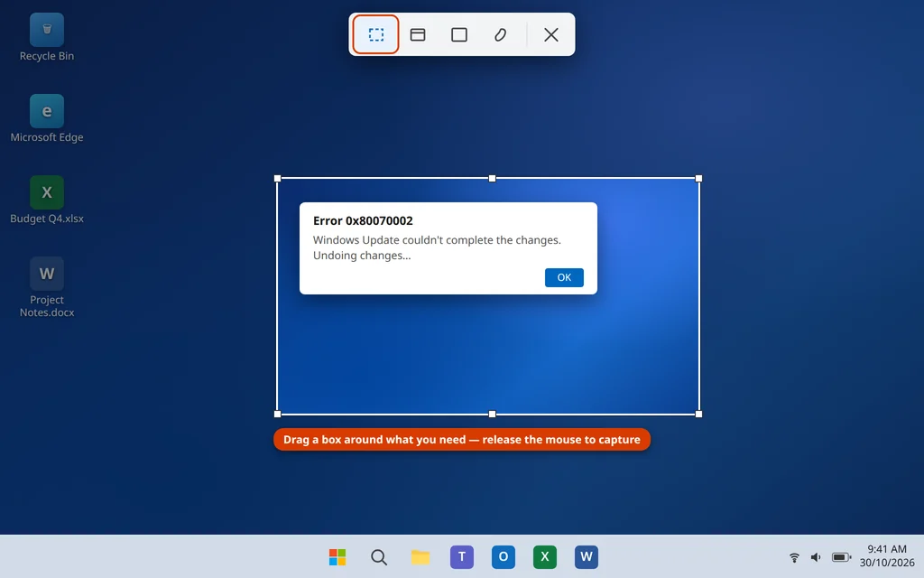The height and width of the screenshot is (578, 924).
Task: Click the "Drag a box around" hint banner
Action: (x=462, y=440)
